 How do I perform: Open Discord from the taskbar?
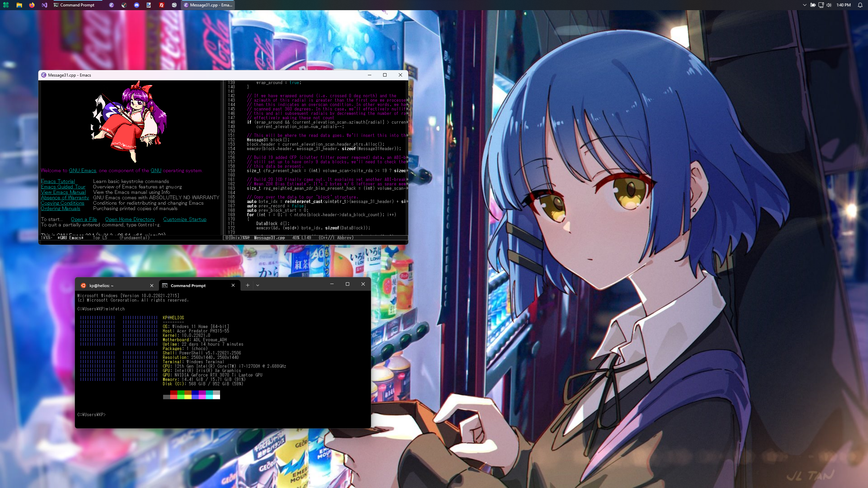coord(137,5)
